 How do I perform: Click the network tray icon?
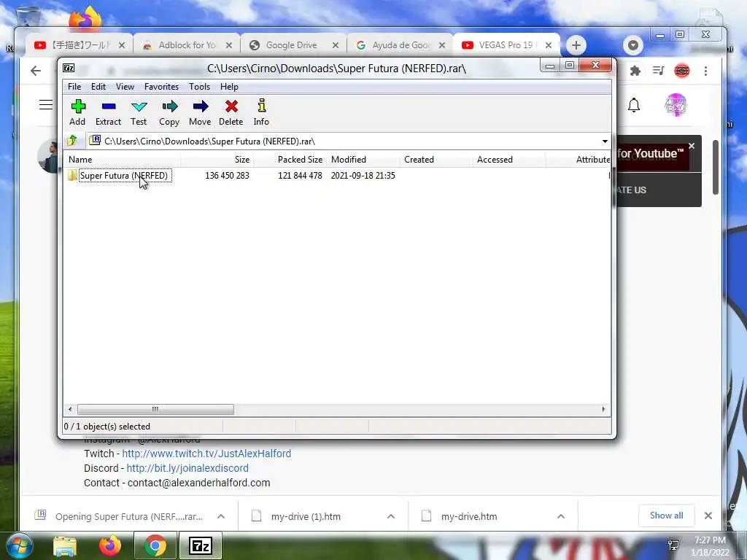pyautogui.click(x=673, y=545)
